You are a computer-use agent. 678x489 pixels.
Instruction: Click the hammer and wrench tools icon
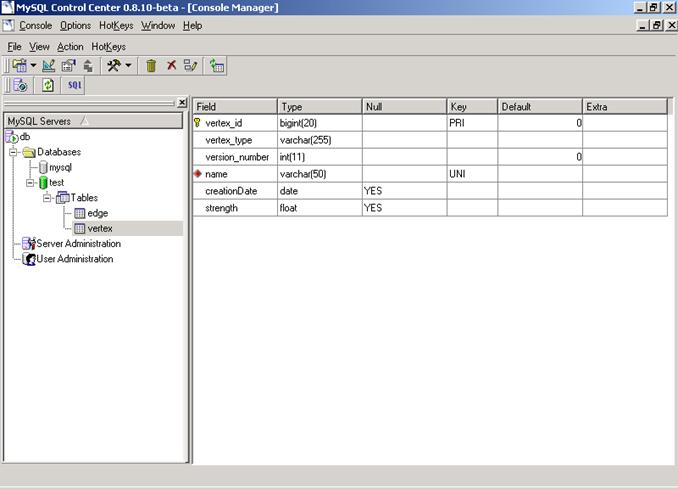click(x=114, y=66)
